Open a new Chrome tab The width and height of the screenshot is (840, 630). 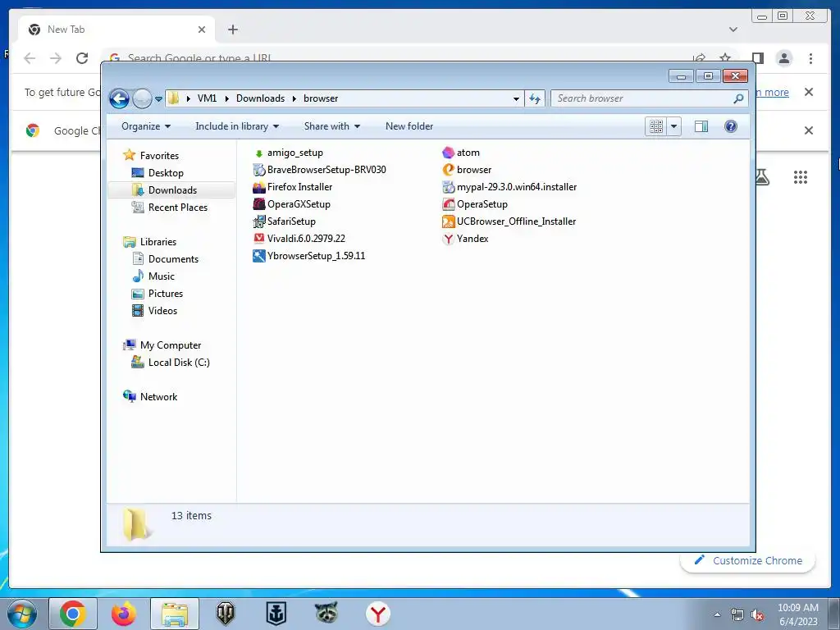pyautogui.click(x=232, y=30)
